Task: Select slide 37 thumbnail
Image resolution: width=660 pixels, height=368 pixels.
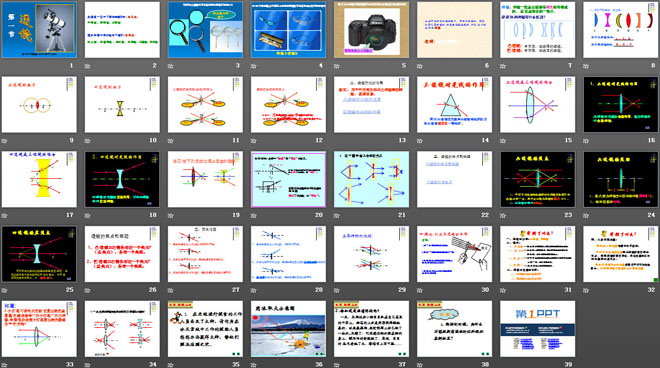Action: pyautogui.click(x=372, y=329)
